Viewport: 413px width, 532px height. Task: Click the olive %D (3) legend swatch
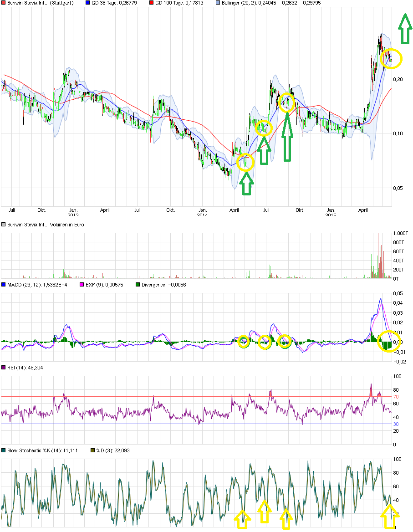[x=92, y=450]
